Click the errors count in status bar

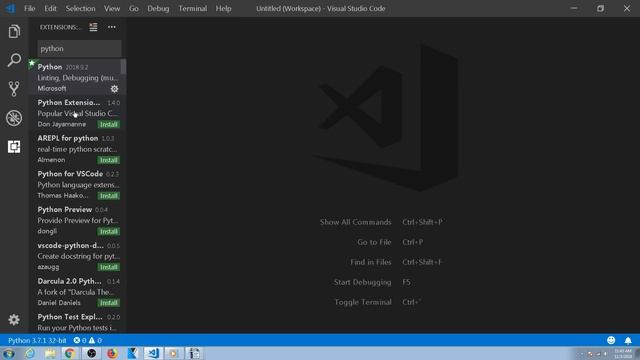coord(80,340)
